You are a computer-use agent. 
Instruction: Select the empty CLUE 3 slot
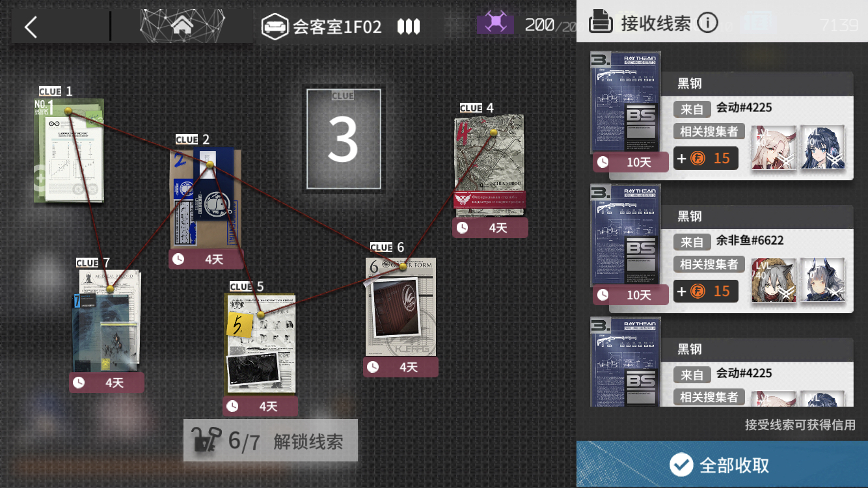[x=343, y=139]
